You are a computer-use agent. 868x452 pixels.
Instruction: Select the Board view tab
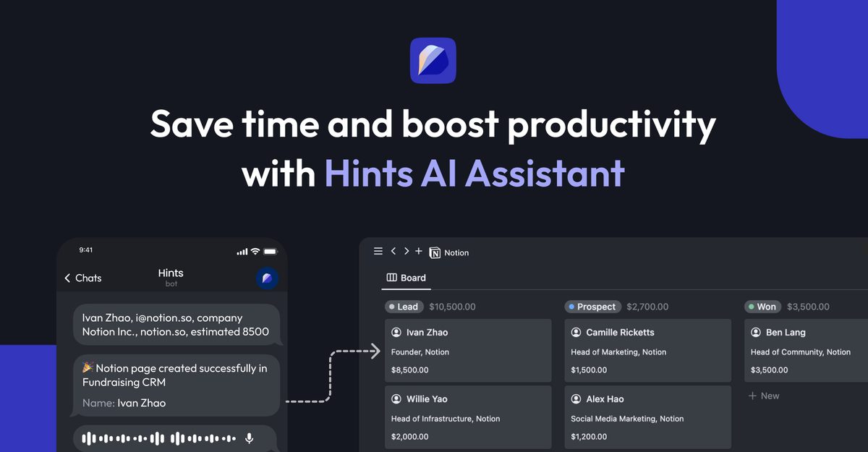407,278
